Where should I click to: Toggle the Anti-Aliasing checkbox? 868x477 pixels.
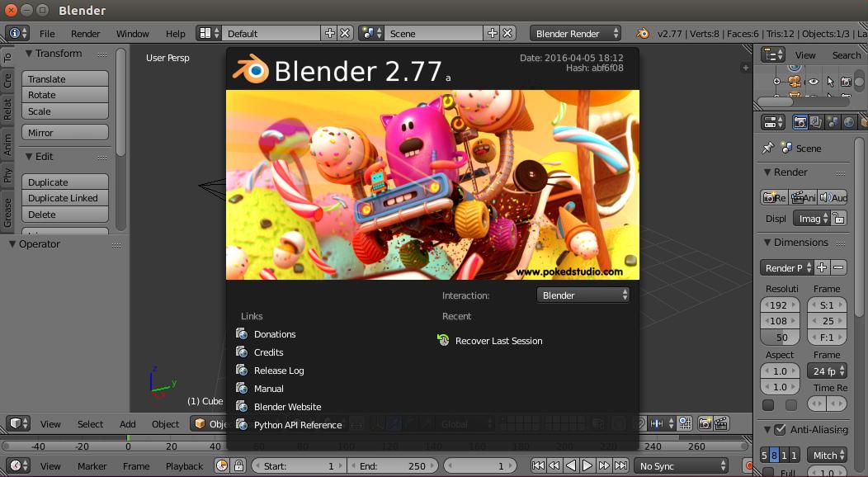(x=780, y=429)
